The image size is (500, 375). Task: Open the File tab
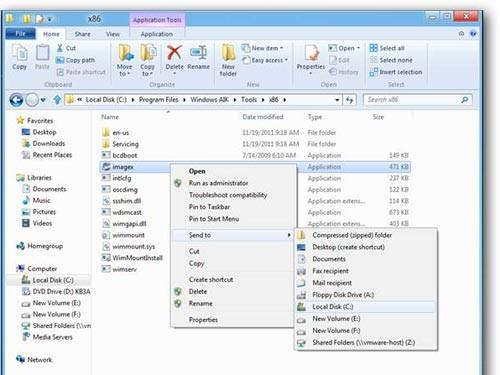20,34
